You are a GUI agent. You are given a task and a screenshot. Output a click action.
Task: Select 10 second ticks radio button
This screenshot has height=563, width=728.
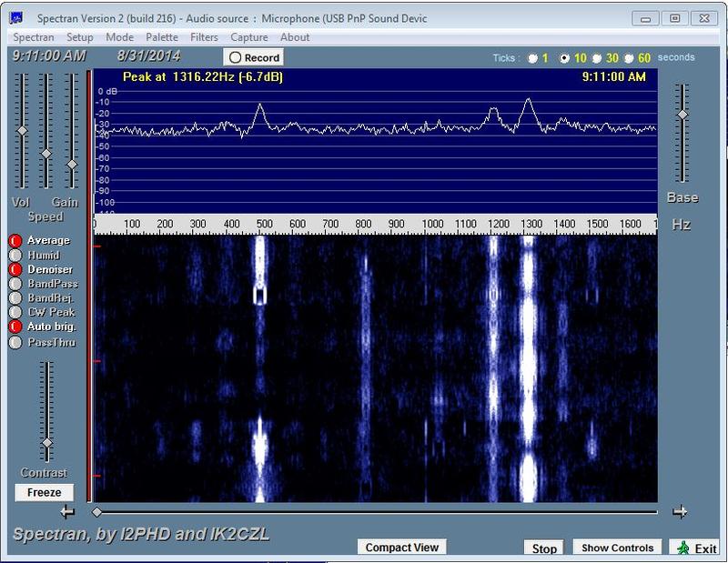(564, 58)
